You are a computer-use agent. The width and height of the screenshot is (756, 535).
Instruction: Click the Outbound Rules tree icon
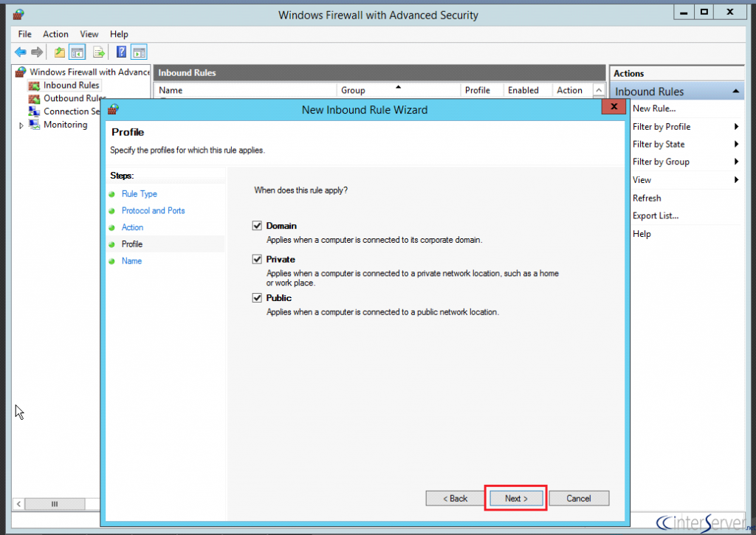[34, 99]
